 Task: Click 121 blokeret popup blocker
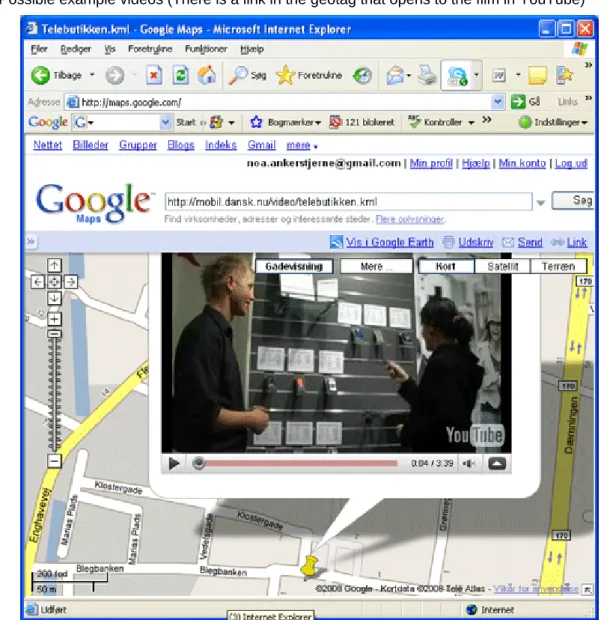(x=361, y=122)
